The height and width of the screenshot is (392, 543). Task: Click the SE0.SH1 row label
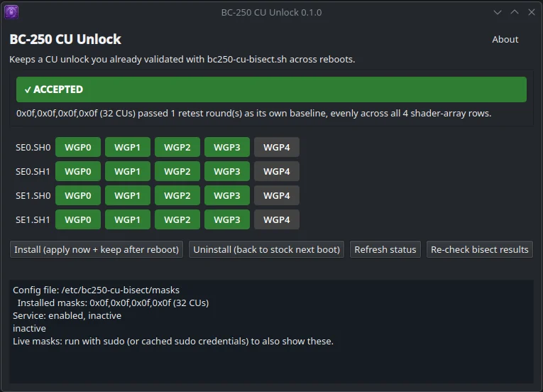(x=33, y=171)
